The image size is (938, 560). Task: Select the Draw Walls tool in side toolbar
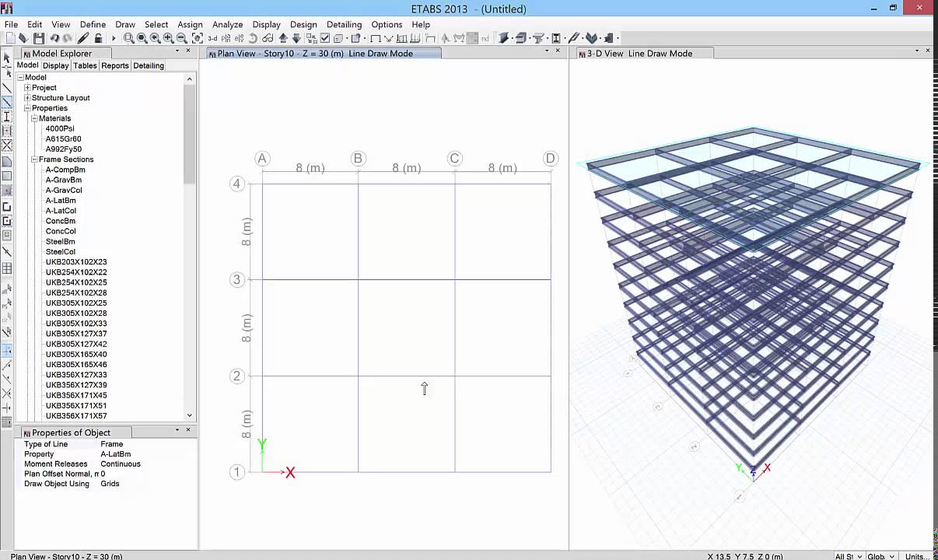(7, 207)
